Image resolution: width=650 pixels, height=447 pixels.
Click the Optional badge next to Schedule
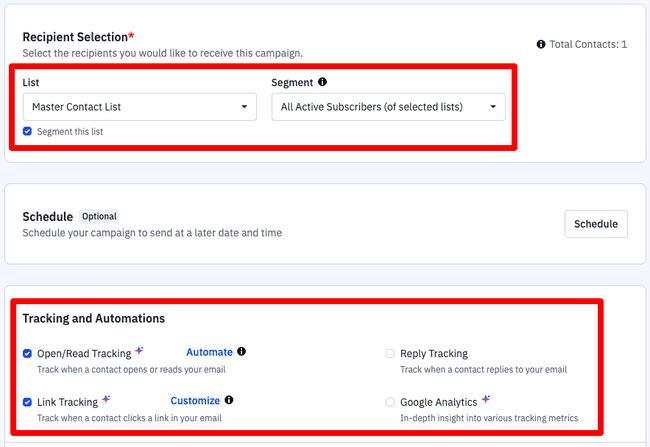coord(100,216)
